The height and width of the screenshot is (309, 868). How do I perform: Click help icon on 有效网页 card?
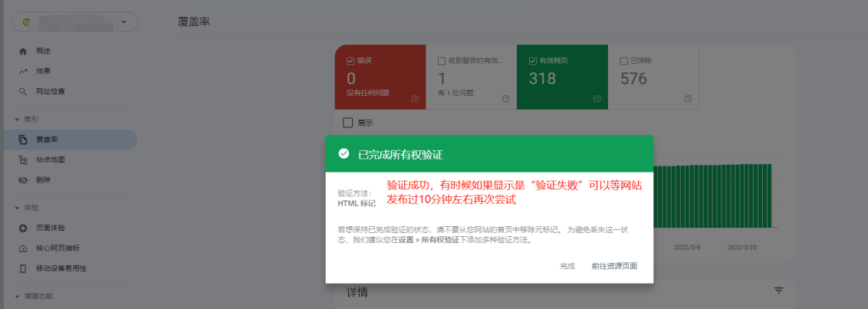coord(597,99)
